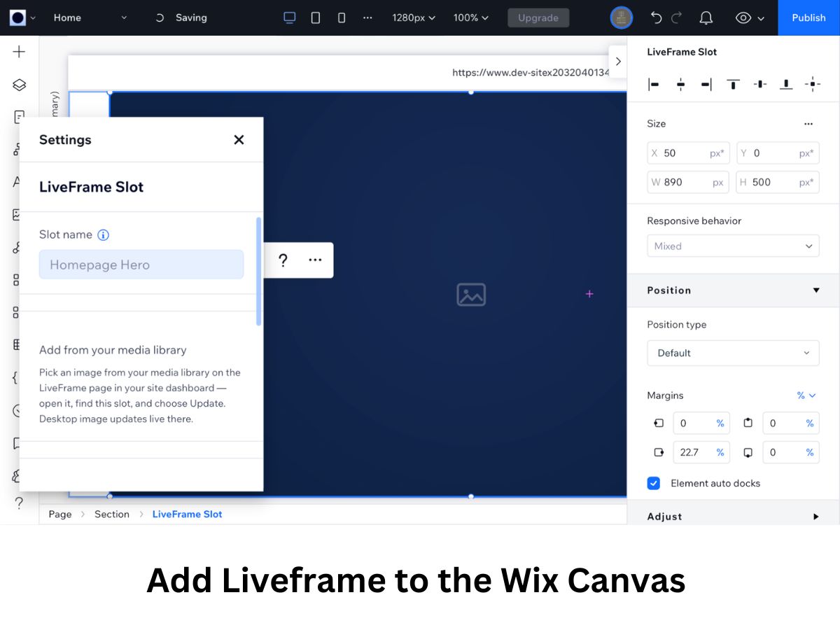Align element to bottom edge
Image resolution: width=840 pixels, height=630 pixels.
click(786, 85)
